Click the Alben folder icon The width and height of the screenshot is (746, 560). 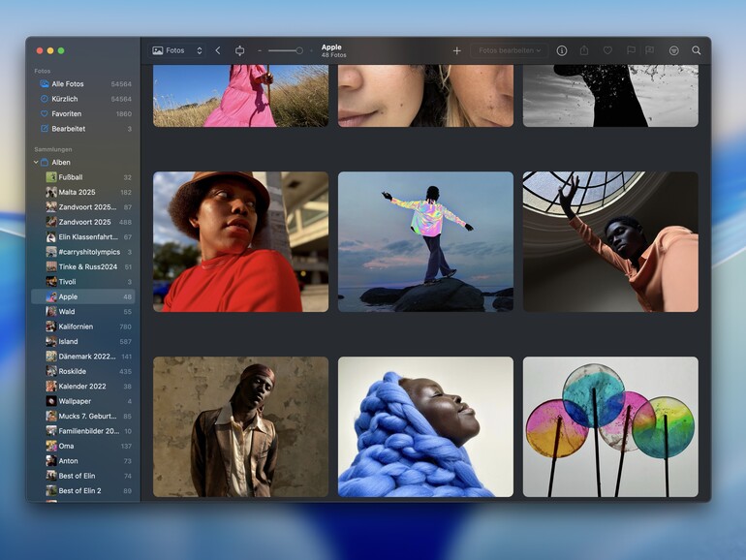click(45, 162)
